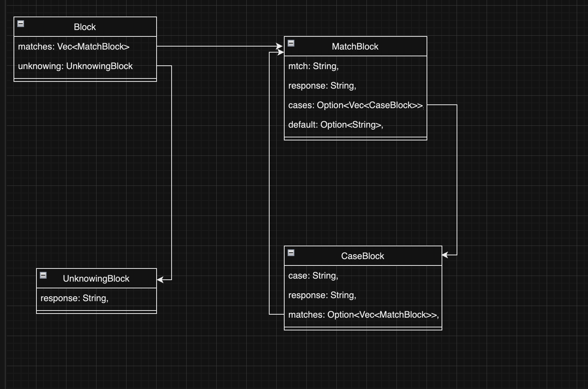
Task: Select 'default: Option<String>,' field row
Action: point(356,125)
